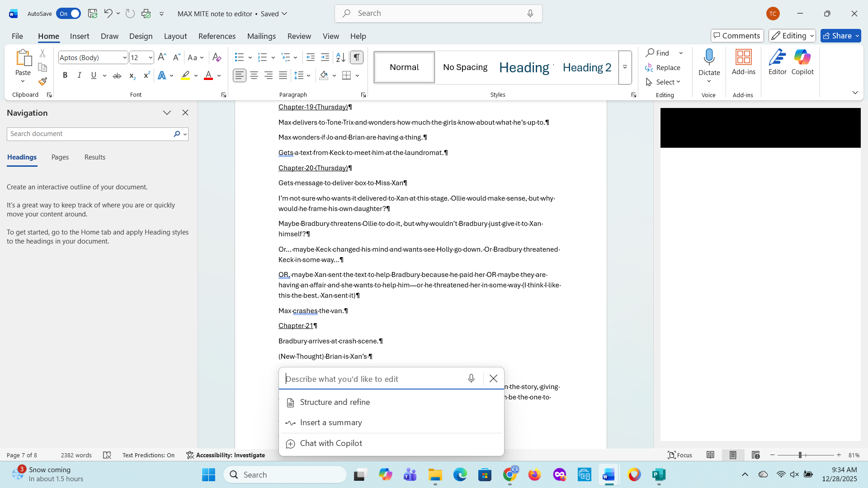
Task: Open the font size dropdown
Action: pos(150,57)
